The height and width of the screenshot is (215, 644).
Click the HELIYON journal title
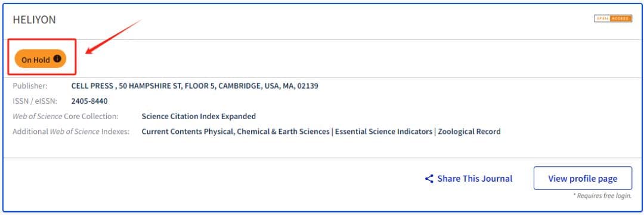click(34, 20)
